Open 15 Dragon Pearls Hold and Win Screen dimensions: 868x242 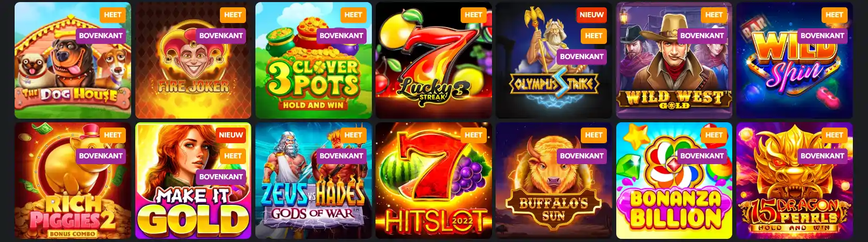(x=794, y=181)
